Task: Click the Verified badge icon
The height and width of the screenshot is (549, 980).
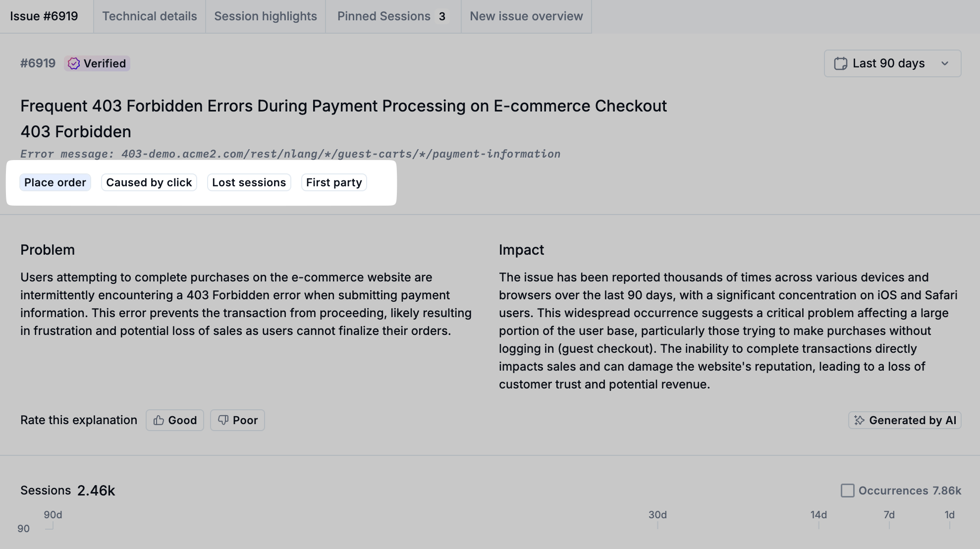Action: (74, 63)
